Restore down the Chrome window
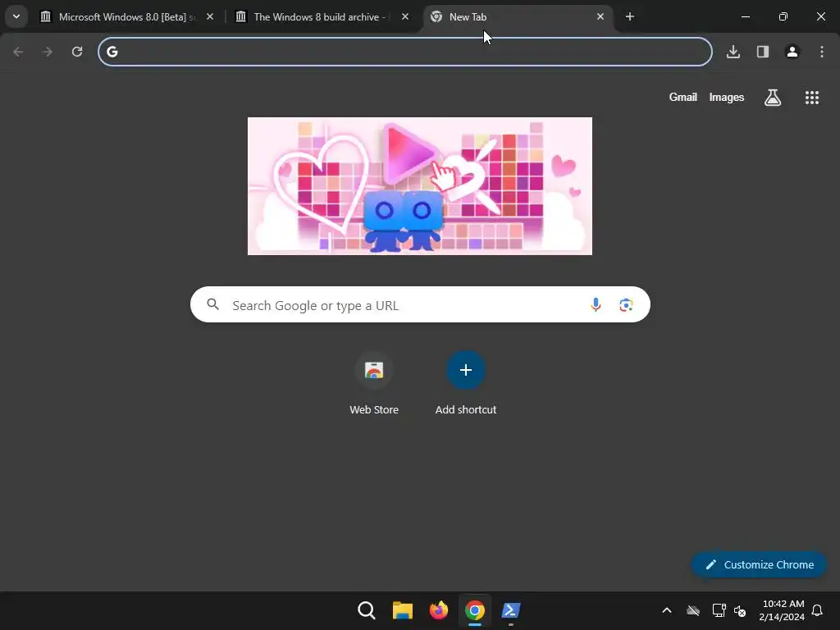 783,16
